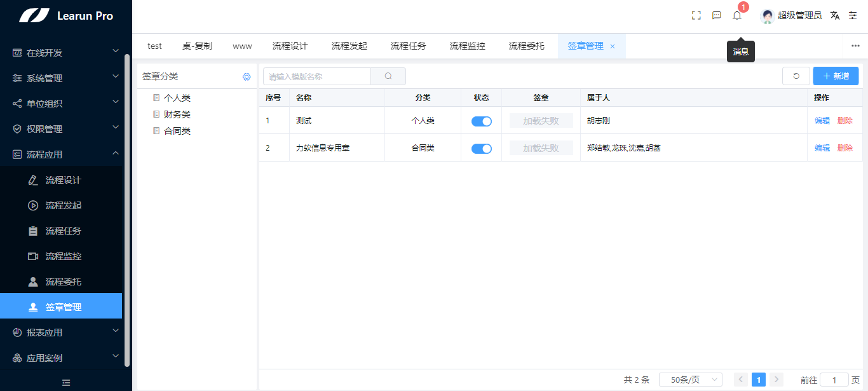Disable the status toggle for 测试
868x391 pixels.
pyautogui.click(x=481, y=120)
